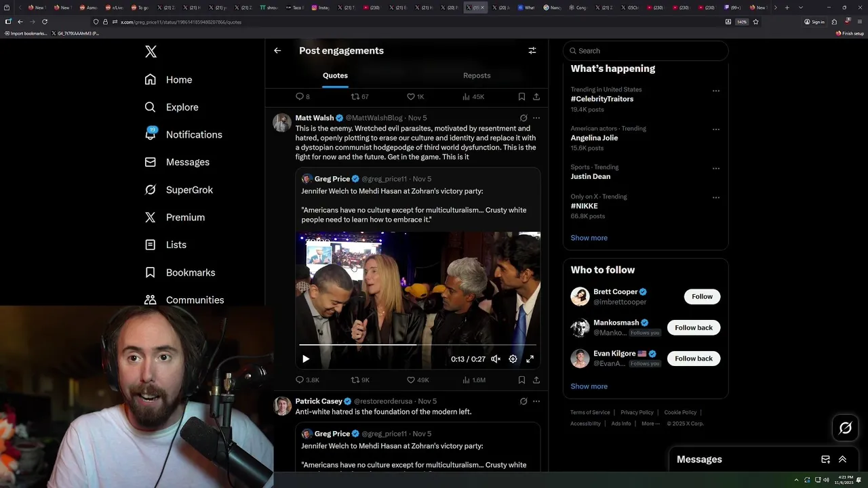
Task: Open Grok icon on Matt Walsh post
Action: (524, 118)
